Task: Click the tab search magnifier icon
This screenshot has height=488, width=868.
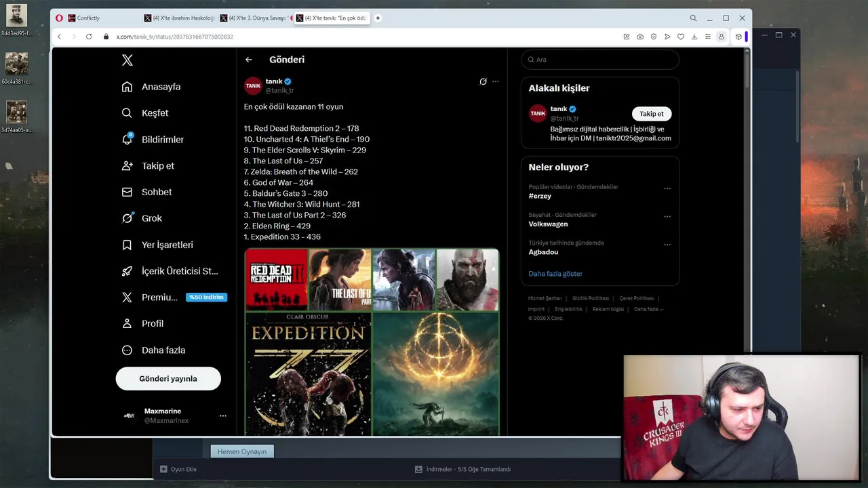Action: (x=693, y=18)
